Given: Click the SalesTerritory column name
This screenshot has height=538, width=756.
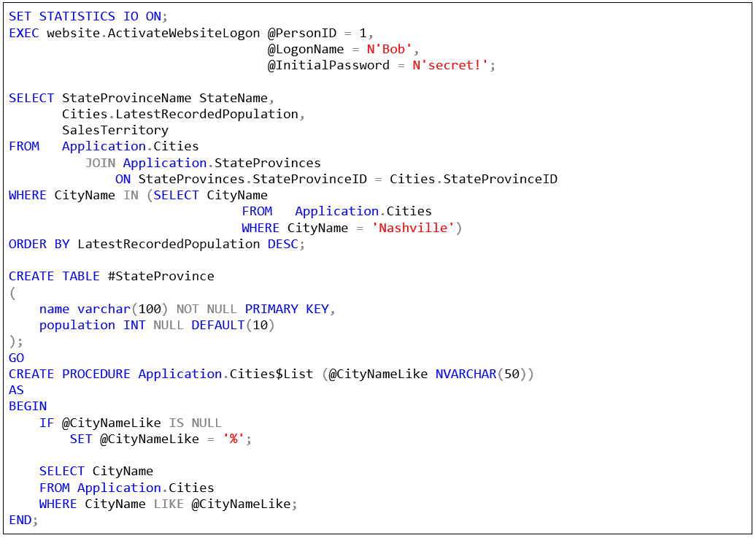Looking at the screenshot, I should (x=115, y=130).
